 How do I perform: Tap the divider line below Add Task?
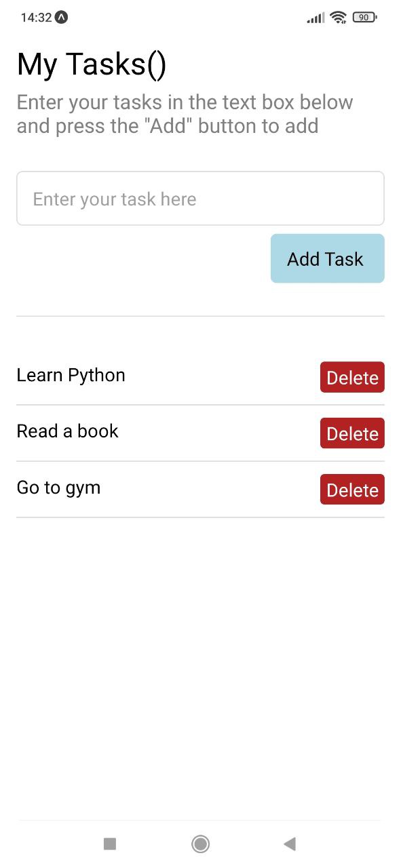click(x=200, y=315)
